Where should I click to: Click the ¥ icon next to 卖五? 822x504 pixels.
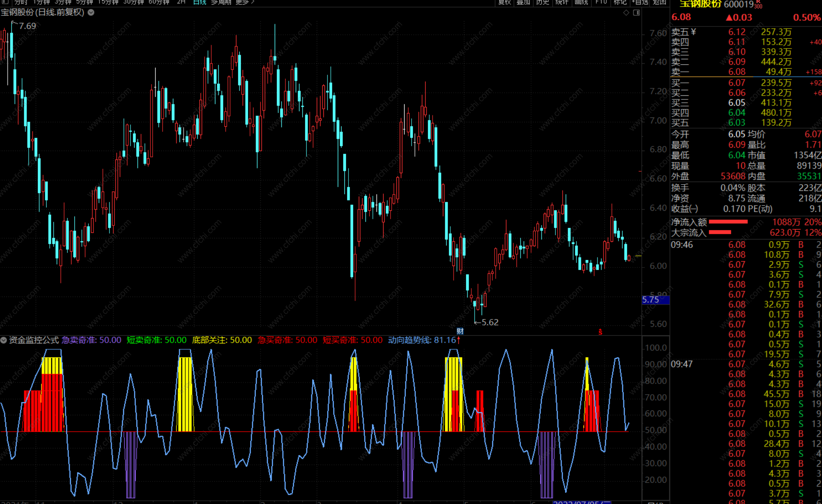[693, 32]
